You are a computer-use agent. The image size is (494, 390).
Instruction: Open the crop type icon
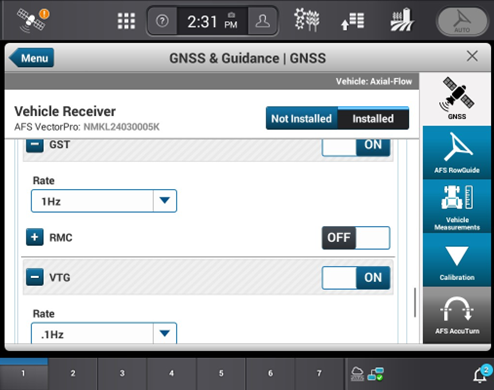(307, 20)
